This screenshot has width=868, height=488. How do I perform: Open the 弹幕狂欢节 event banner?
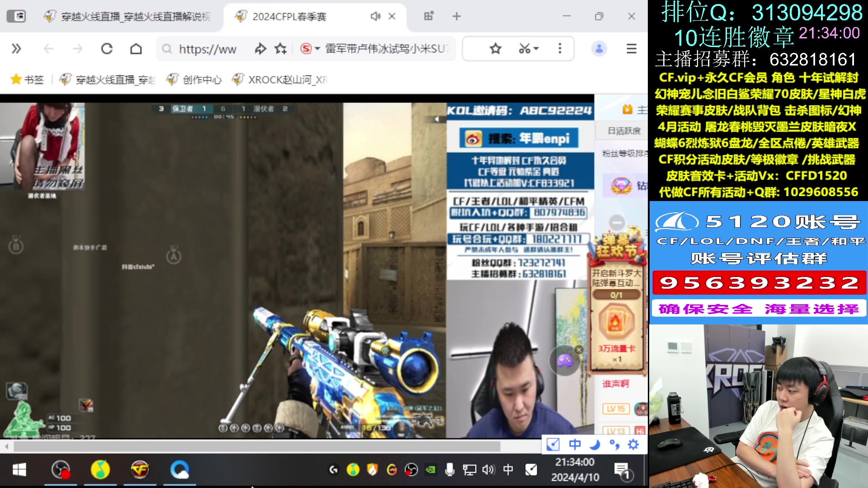click(x=618, y=246)
